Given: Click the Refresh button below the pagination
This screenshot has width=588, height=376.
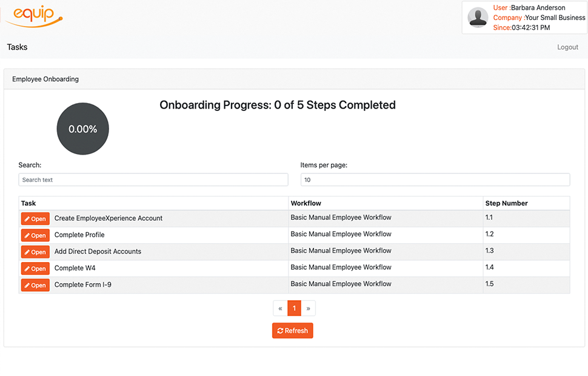Looking at the screenshot, I should coord(293,331).
